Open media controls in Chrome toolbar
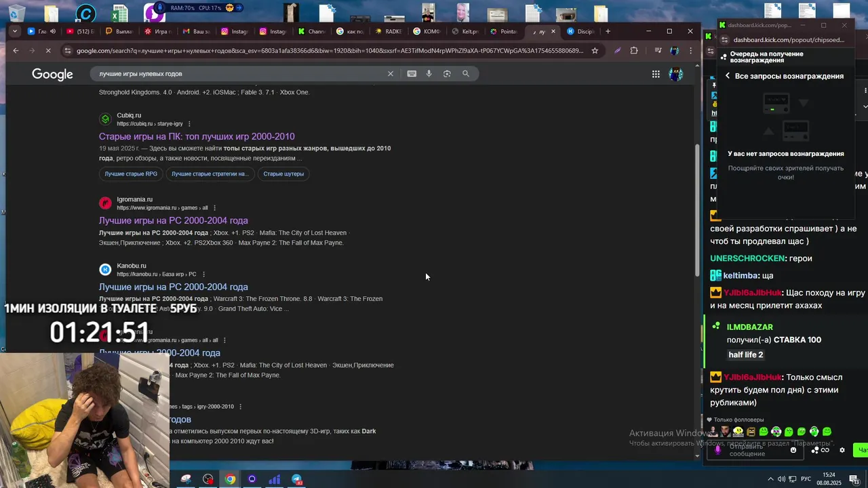The width and height of the screenshot is (868, 488). pos(658,51)
